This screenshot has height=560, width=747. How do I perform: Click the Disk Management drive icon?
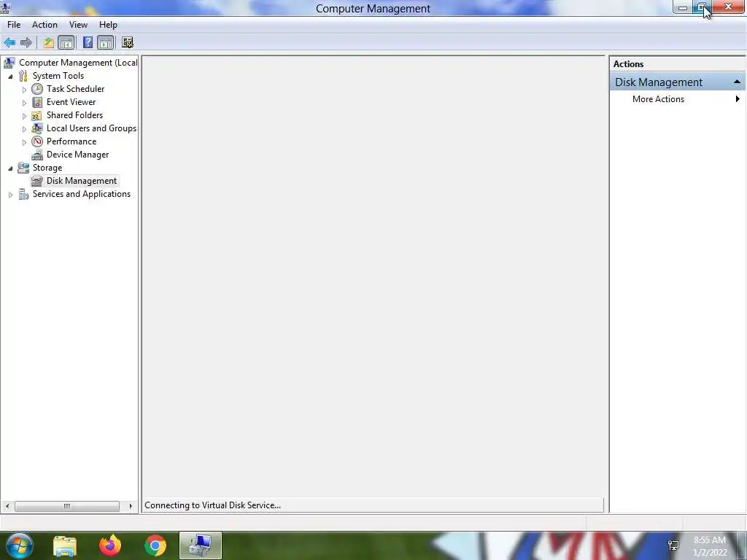pyautogui.click(x=37, y=181)
